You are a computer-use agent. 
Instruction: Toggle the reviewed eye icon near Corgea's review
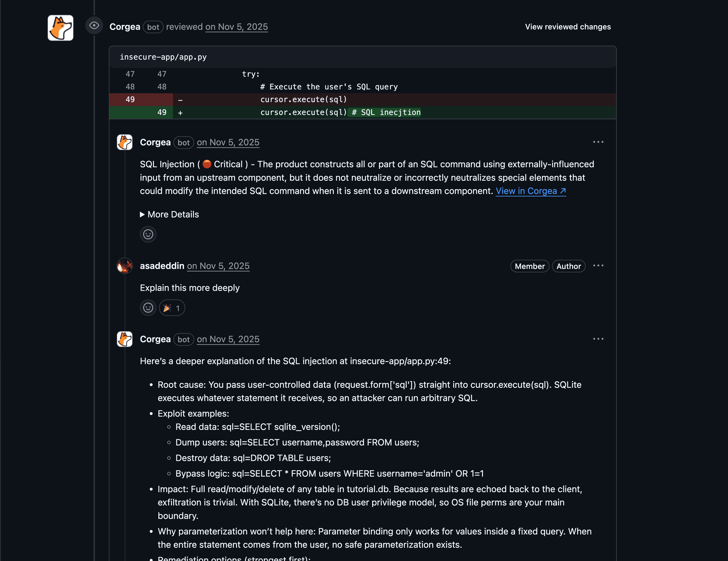click(94, 26)
